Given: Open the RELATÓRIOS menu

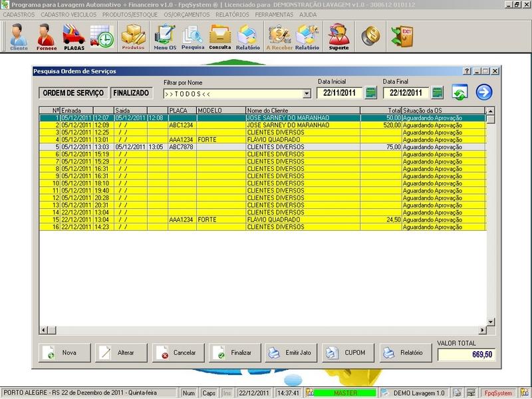Looking at the screenshot, I should (x=232, y=15).
